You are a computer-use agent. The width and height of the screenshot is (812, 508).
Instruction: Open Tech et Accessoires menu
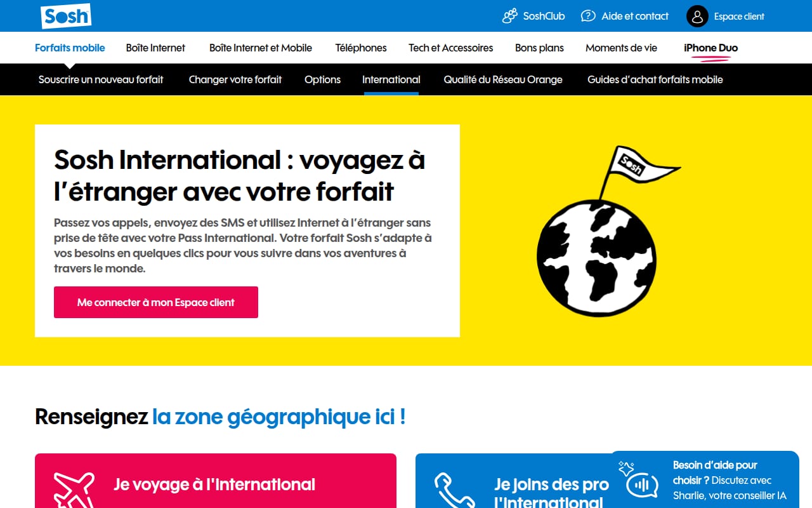click(x=451, y=48)
